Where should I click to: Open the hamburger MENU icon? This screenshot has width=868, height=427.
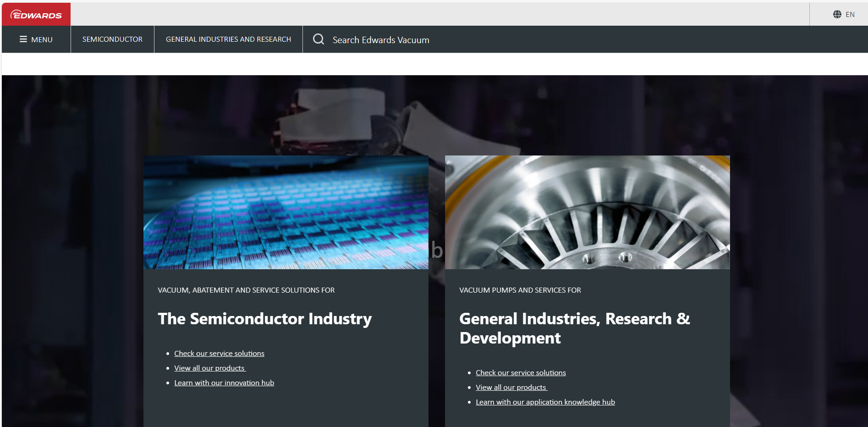point(23,39)
